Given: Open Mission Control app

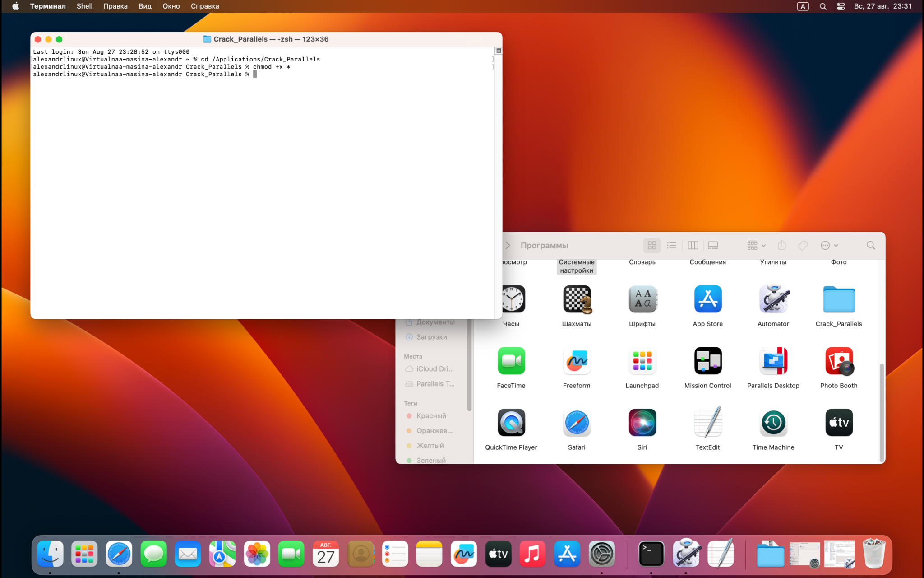Looking at the screenshot, I should pos(708,361).
